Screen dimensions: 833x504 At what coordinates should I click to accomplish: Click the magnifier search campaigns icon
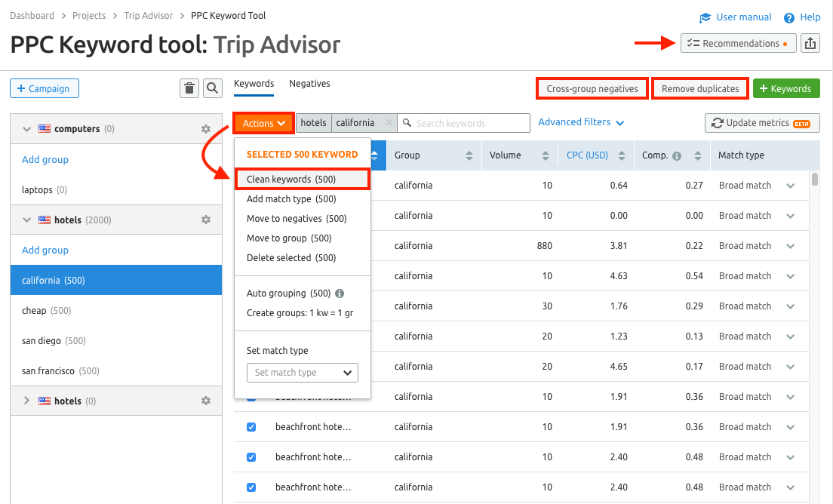[x=213, y=88]
